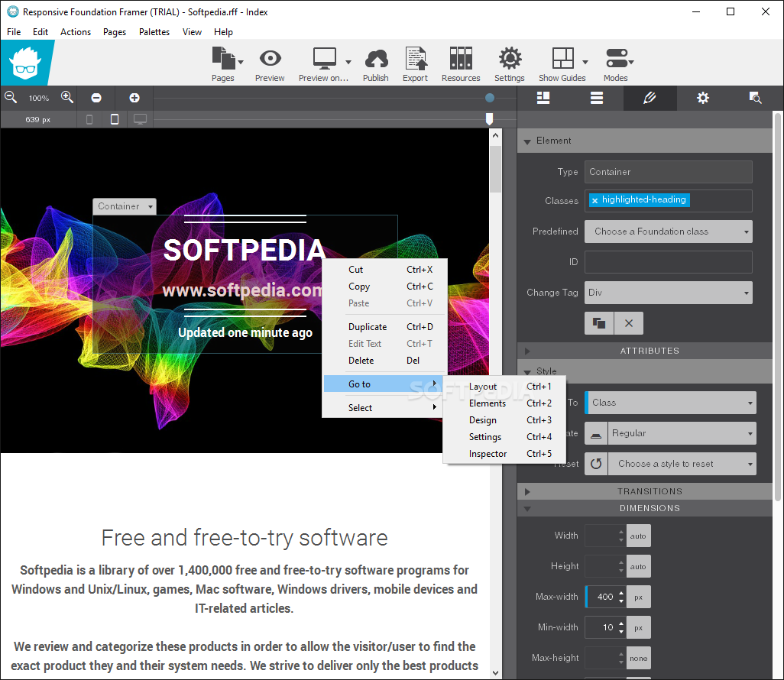This screenshot has height=680, width=784.
Task: Click the Preview on monitor icon
Action: coord(325,59)
